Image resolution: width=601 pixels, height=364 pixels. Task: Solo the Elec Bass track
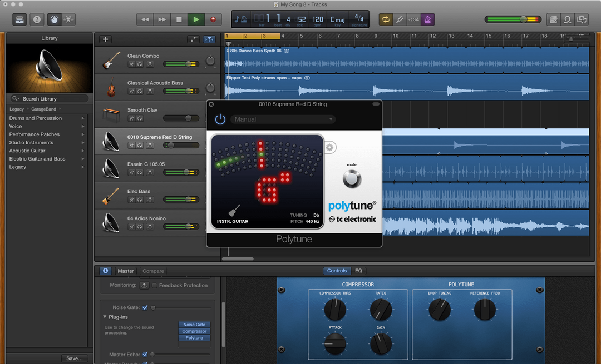[140, 200]
